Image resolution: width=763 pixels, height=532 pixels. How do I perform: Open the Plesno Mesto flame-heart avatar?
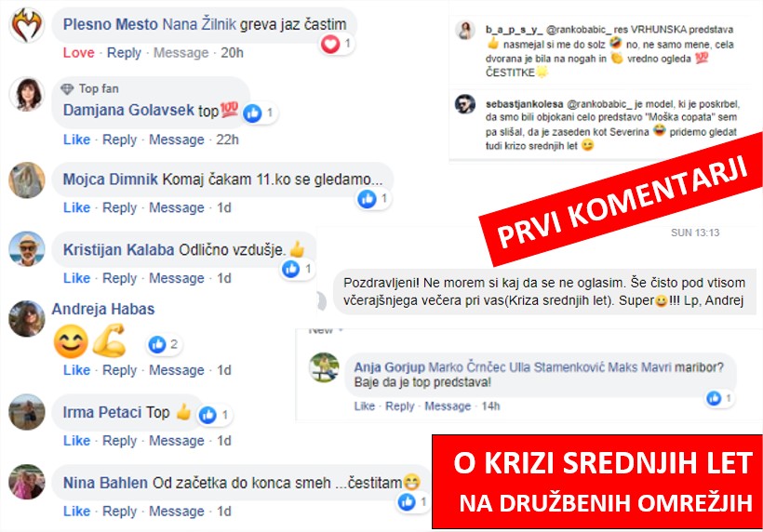click(27, 26)
